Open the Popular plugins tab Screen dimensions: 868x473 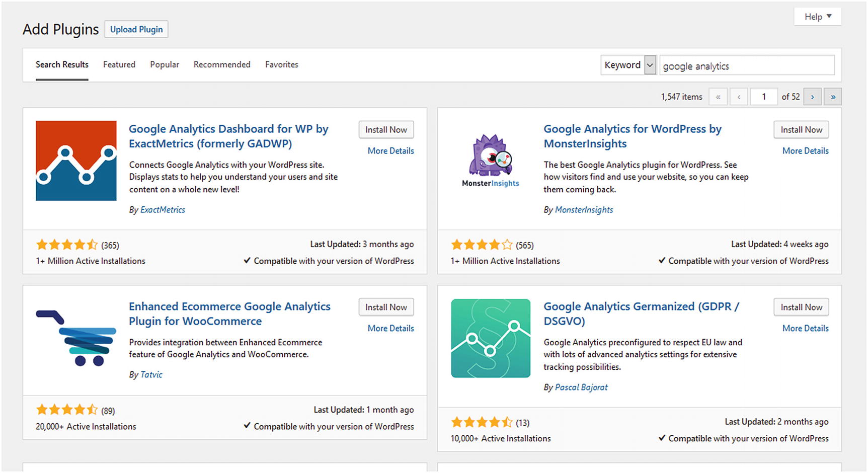(165, 64)
